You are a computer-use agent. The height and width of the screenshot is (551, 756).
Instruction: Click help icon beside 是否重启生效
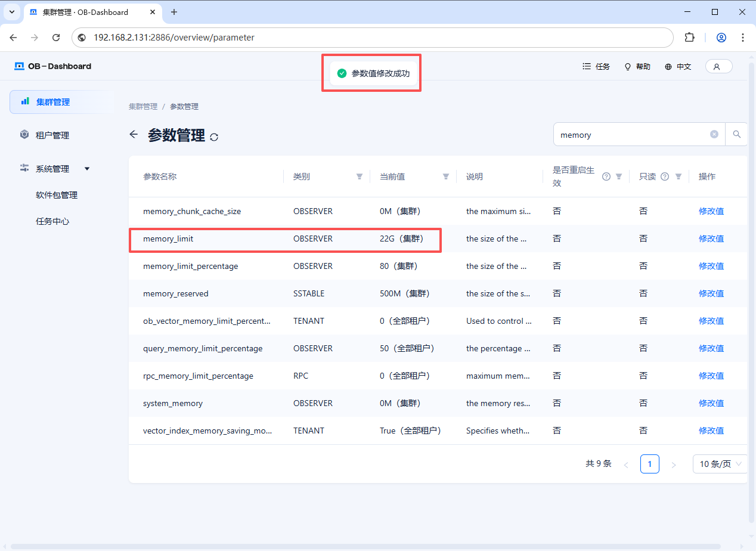(606, 177)
